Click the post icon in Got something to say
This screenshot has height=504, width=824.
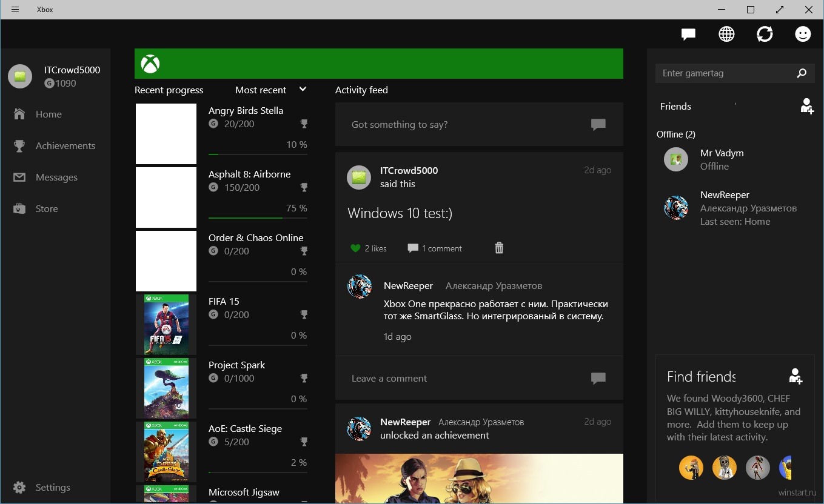click(598, 124)
